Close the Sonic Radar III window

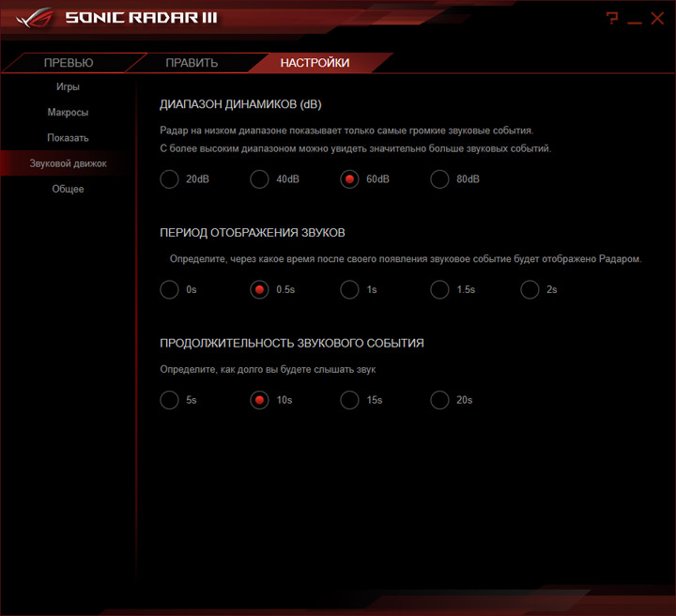pos(657,19)
